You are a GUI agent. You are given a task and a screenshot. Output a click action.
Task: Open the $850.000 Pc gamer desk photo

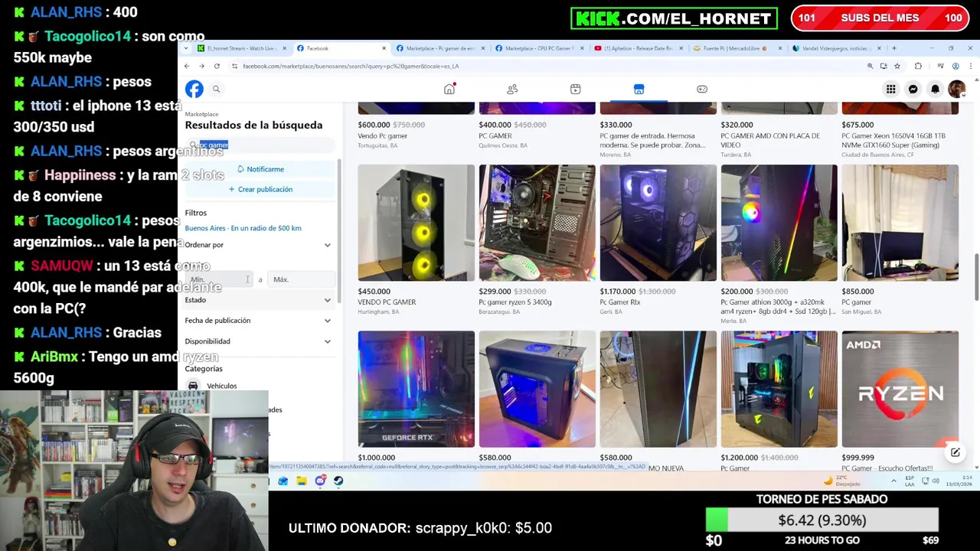900,223
